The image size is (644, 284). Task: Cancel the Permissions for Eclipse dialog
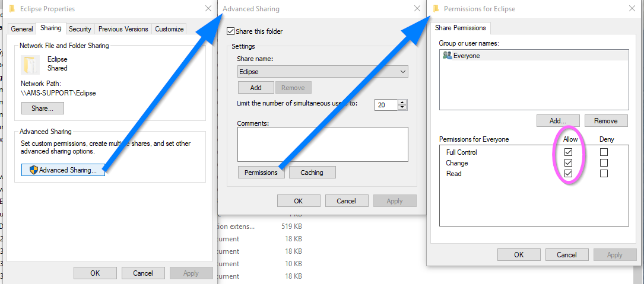pos(567,254)
